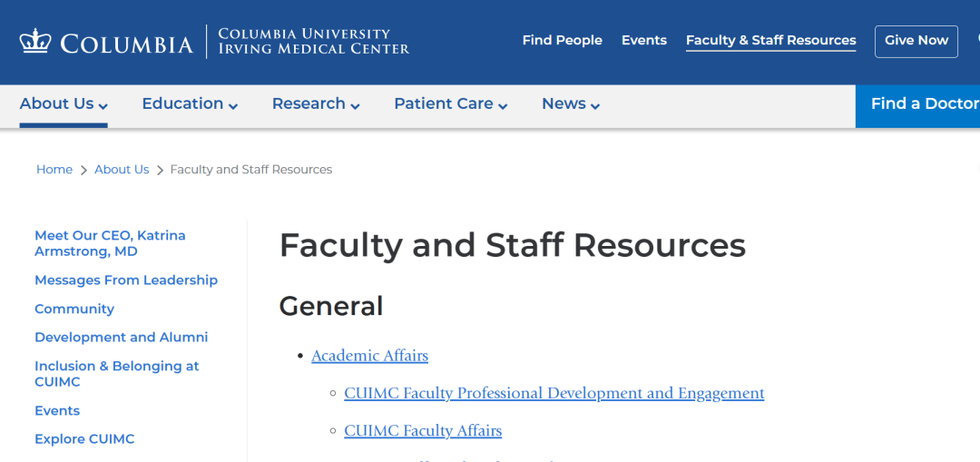The height and width of the screenshot is (462, 980).
Task: Open the Research dropdown menu
Action: click(x=316, y=103)
